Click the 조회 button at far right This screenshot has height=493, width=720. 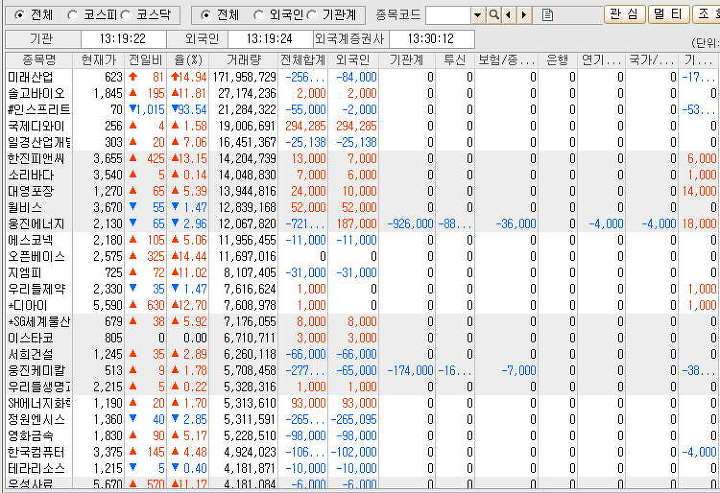coord(706,15)
